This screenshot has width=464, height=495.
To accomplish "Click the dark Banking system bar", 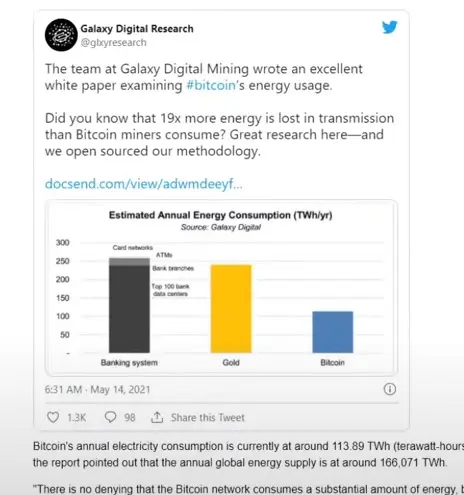I will coord(129,305).
